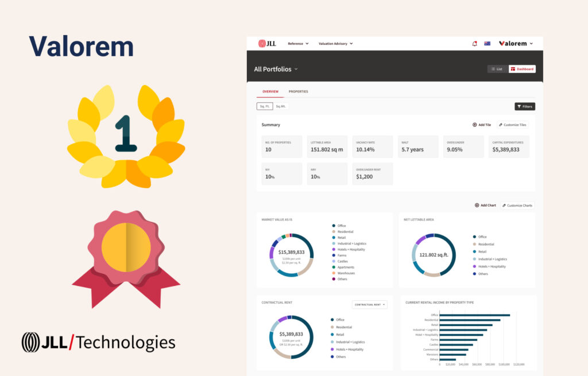Click the 121.802 sq.ft. donut total
588x376 pixels.
pyautogui.click(x=434, y=255)
